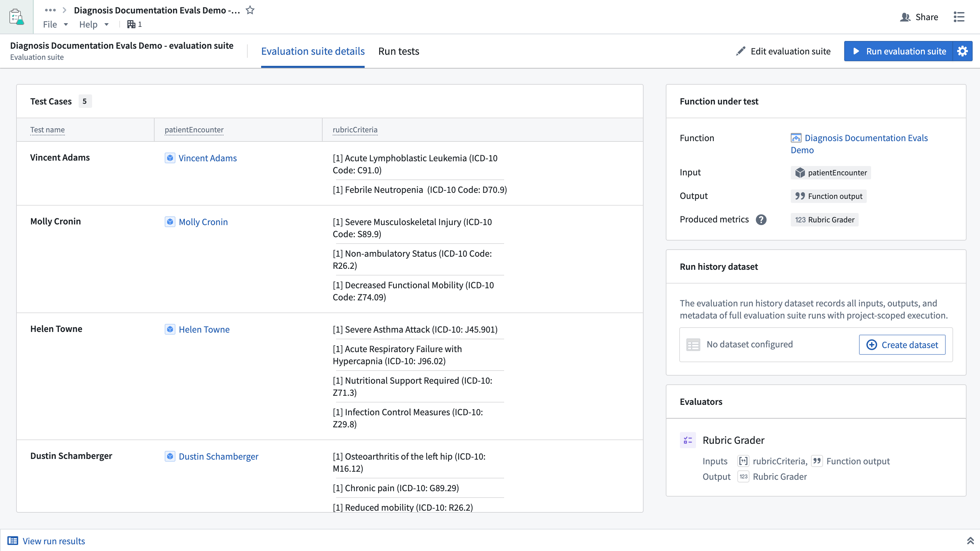Switch to the Run tests tab
Viewport: 980px width, 551px height.
click(399, 51)
